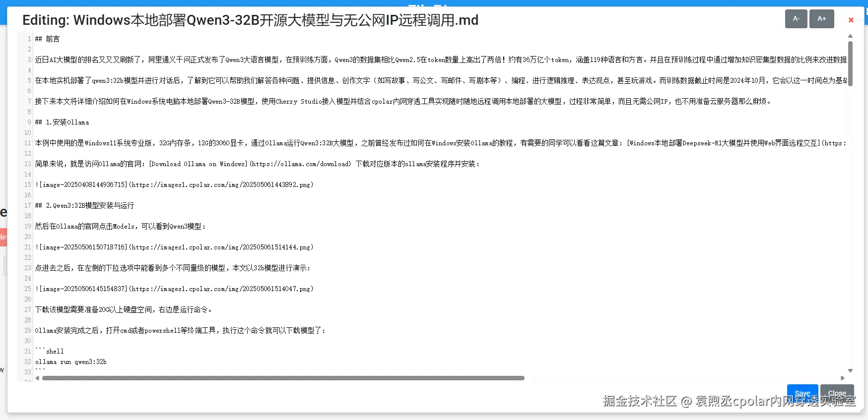868x420 pixels.
Task: Click the vertical scrollbar up arrow
Action: (850, 36)
